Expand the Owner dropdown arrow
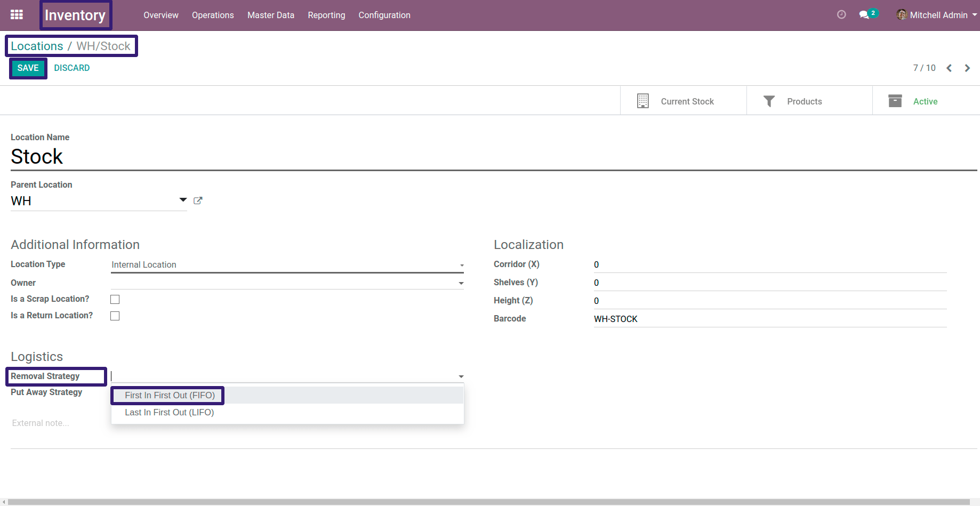This screenshot has height=506, width=980. 461,283
